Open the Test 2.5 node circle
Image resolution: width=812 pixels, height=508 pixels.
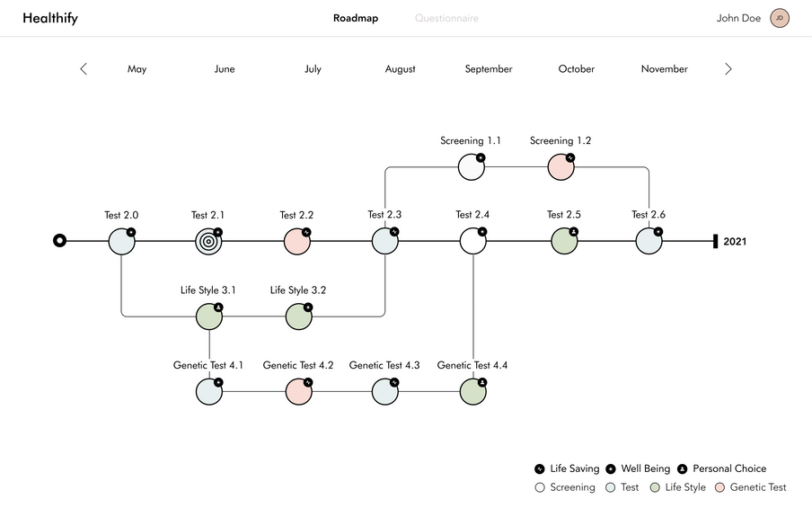point(564,241)
